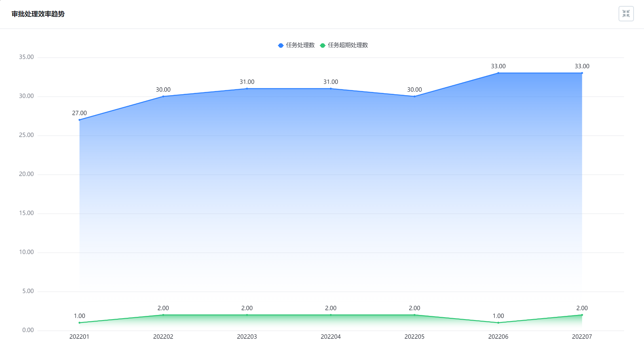Click the green 2.00 point for 202207
Screen dimensions: 644x347
[x=582, y=315]
